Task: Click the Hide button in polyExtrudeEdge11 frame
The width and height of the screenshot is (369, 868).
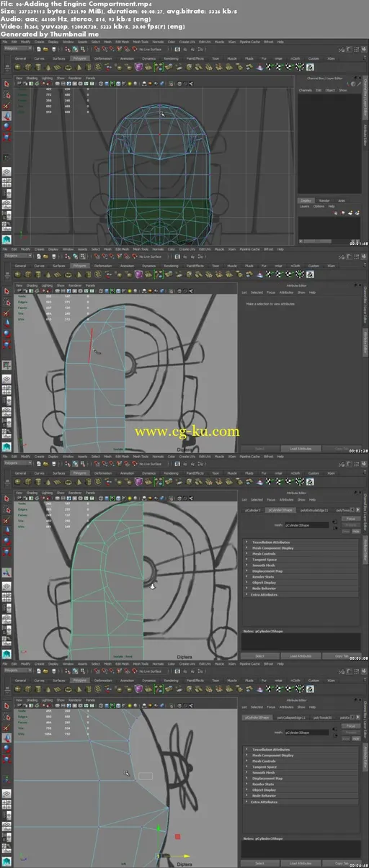Action: coord(355,531)
